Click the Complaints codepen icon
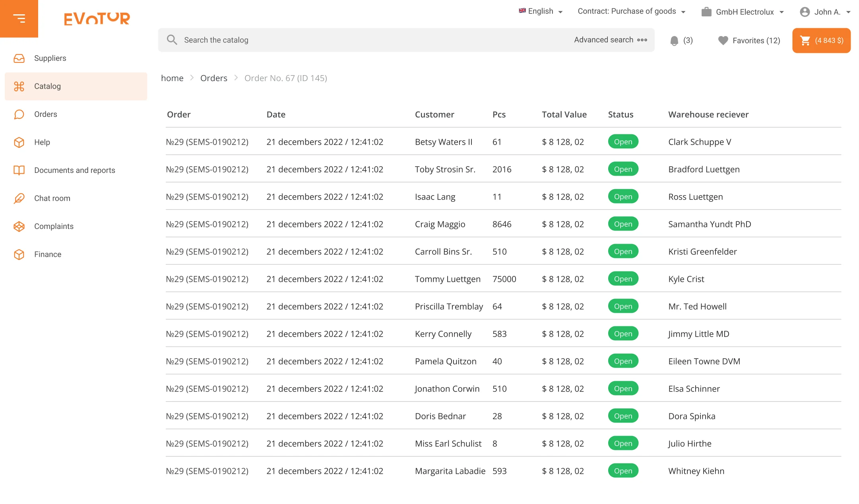The image size is (859, 504). click(x=19, y=226)
